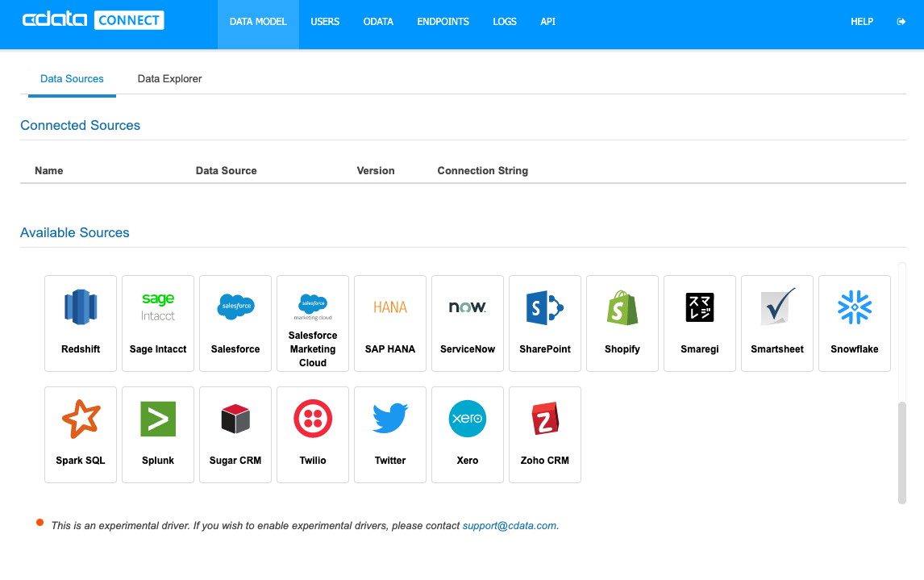The height and width of the screenshot is (580, 924).
Task: Pick the Splunk green arrow icon
Action: 158,419
